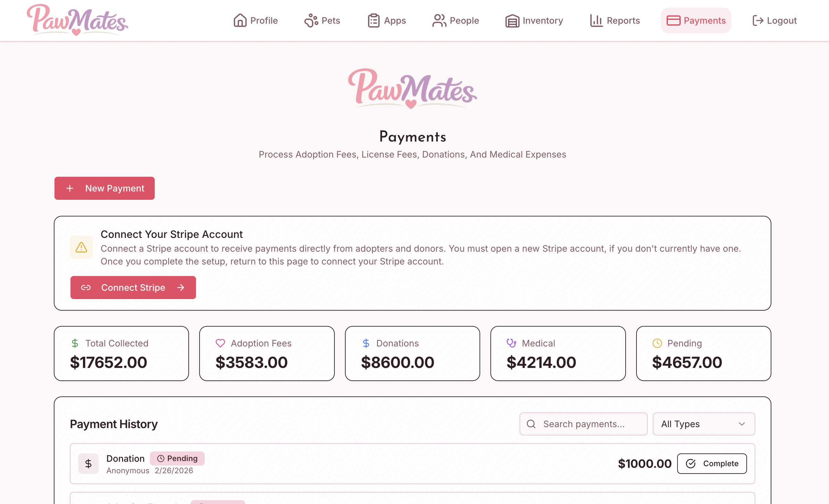Screen dimensions: 829x504
Task: Click the Pending clock icon on stats card
Action: pyautogui.click(x=657, y=343)
